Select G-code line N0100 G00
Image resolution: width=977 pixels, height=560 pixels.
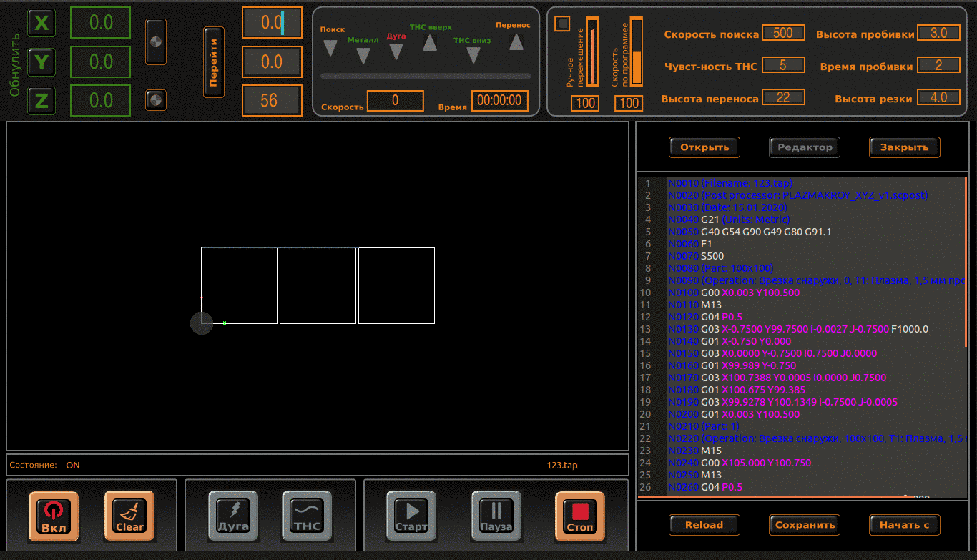pos(735,293)
